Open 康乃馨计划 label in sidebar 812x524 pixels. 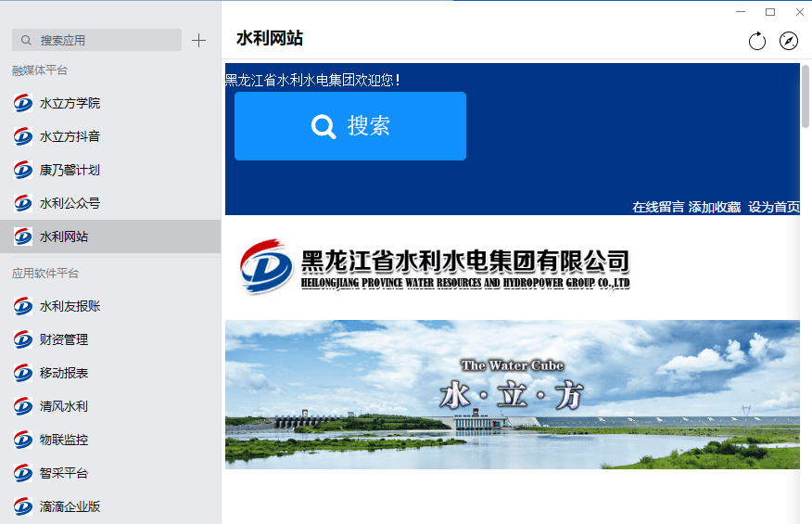click(70, 170)
